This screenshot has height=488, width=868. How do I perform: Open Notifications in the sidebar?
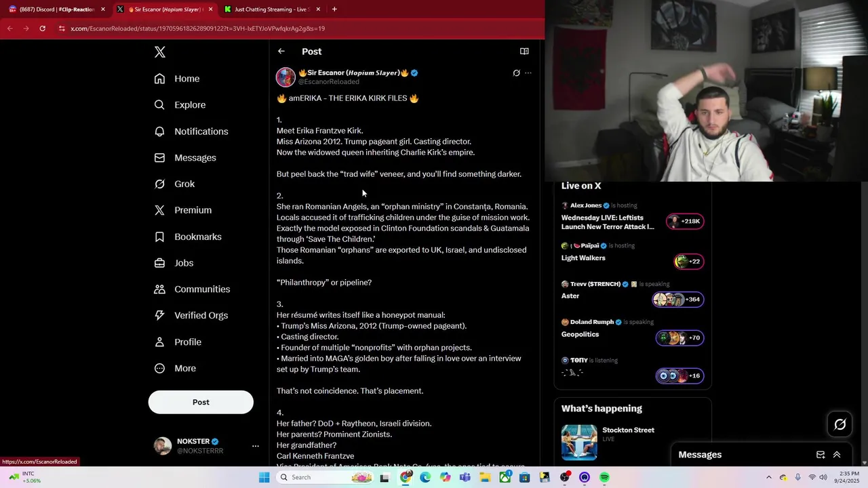(191, 131)
